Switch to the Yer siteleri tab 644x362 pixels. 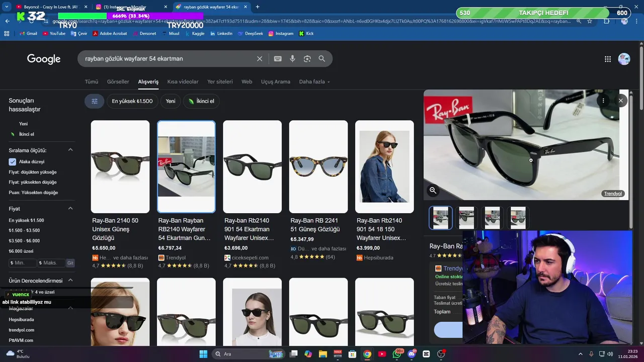[x=220, y=81]
